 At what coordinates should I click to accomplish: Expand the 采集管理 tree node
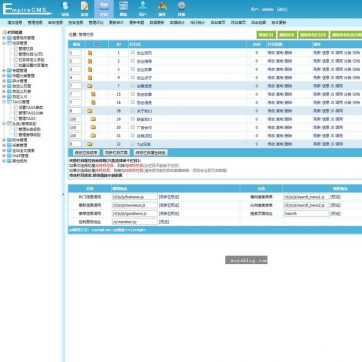click(x=4, y=145)
